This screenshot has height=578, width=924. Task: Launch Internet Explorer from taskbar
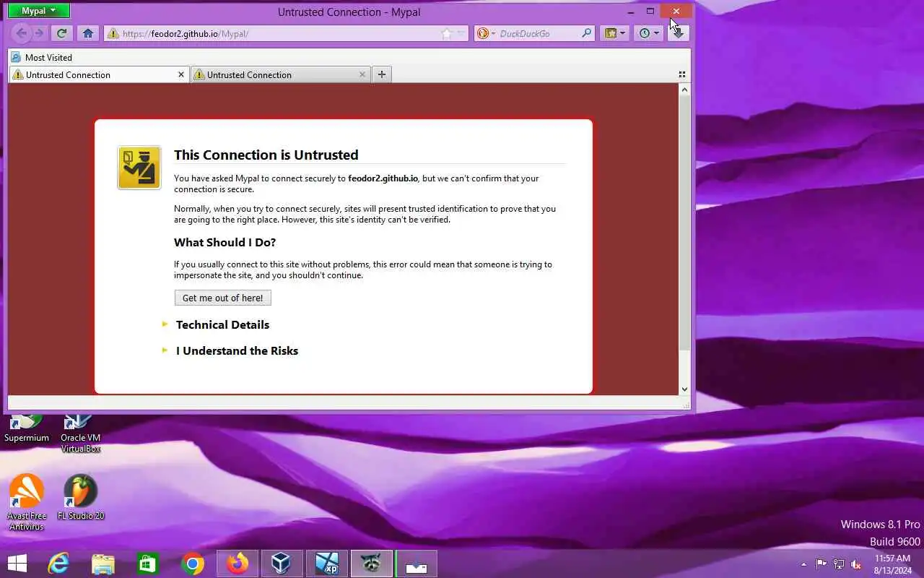58,564
